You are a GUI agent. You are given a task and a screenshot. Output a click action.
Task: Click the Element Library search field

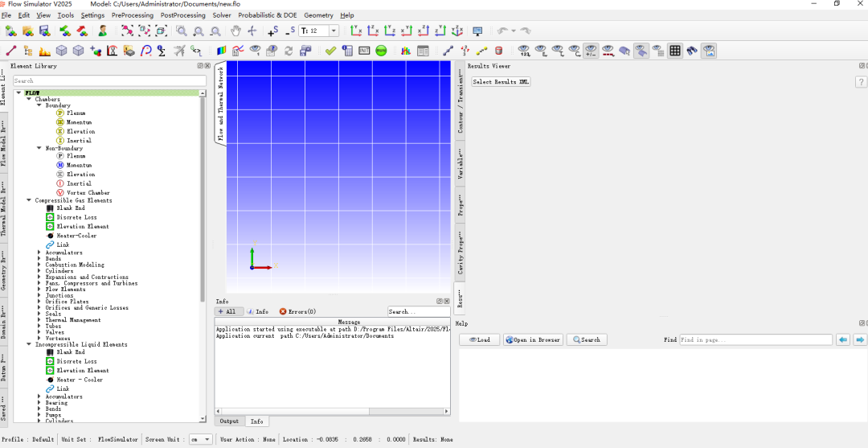pyautogui.click(x=109, y=81)
